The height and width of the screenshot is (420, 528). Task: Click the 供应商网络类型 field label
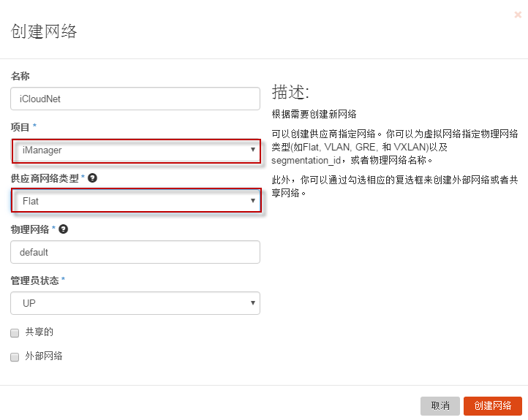(45, 177)
